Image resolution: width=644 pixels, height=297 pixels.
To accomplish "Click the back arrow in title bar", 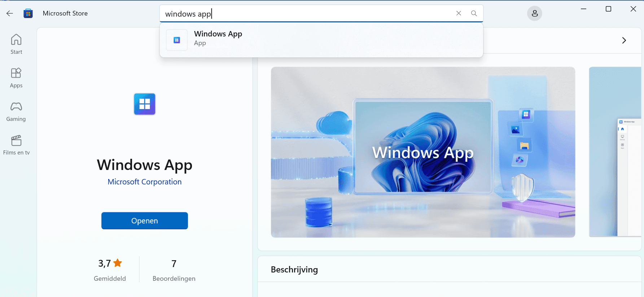I will [10, 13].
